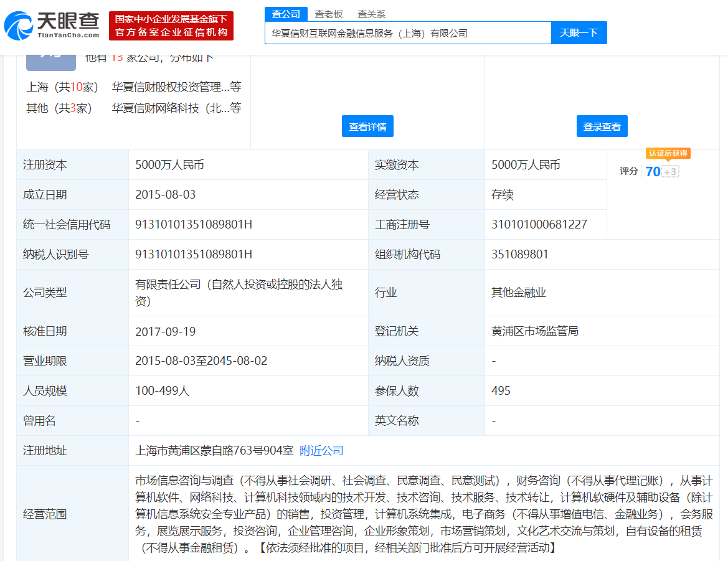Click the TianYanCha logo
The width and height of the screenshot is (728, 561).
(x=52, y=26)
